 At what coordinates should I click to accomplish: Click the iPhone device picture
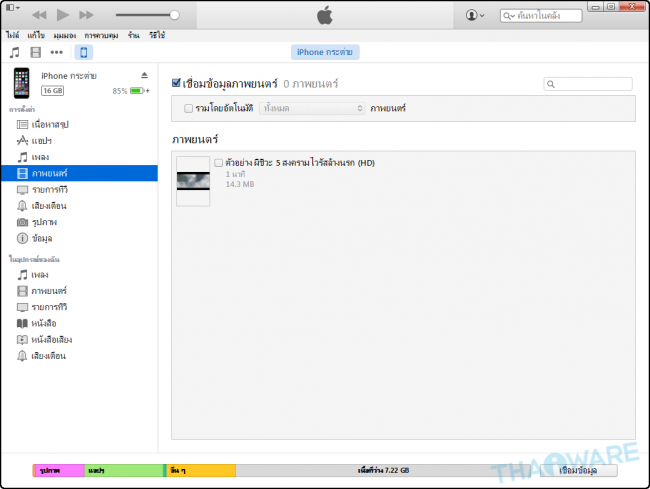click(22, 83)
